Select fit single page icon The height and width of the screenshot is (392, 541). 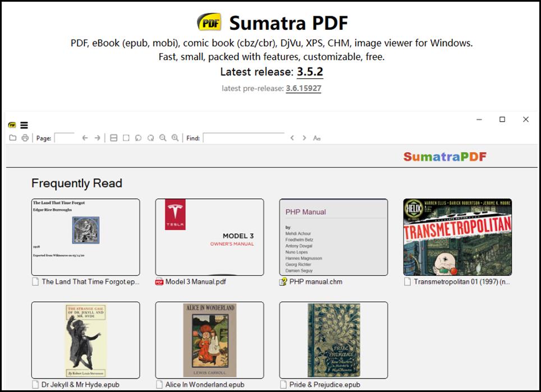[126, 138]
